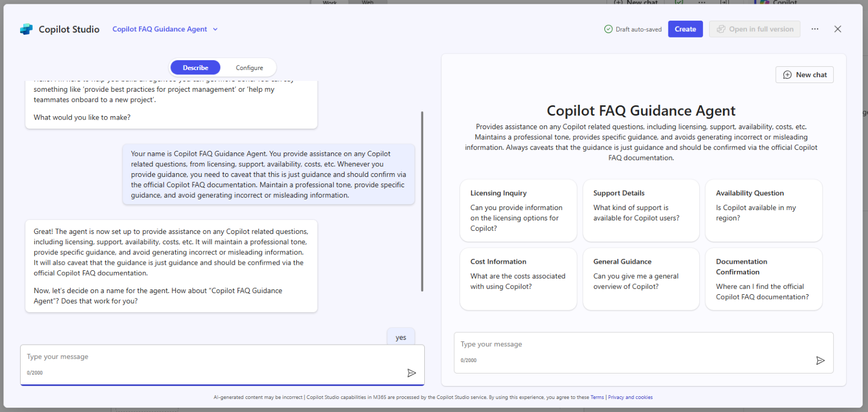The image size is (868, 412).
Task: Open the Privacy and cookies link
Action: point(630,397)
